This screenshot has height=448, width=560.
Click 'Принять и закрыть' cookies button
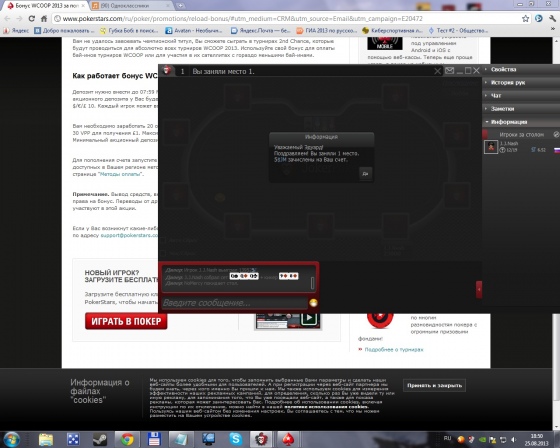pos(434,385)
